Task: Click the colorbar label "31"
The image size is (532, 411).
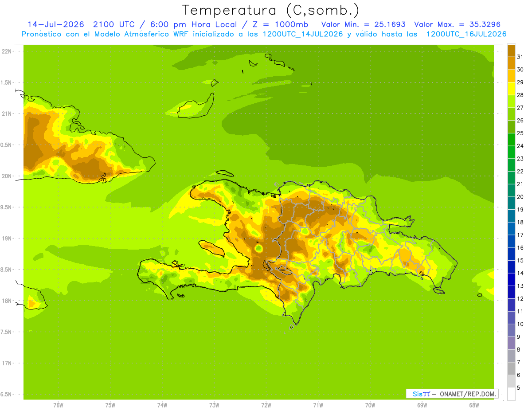Action: click(520, 57)
